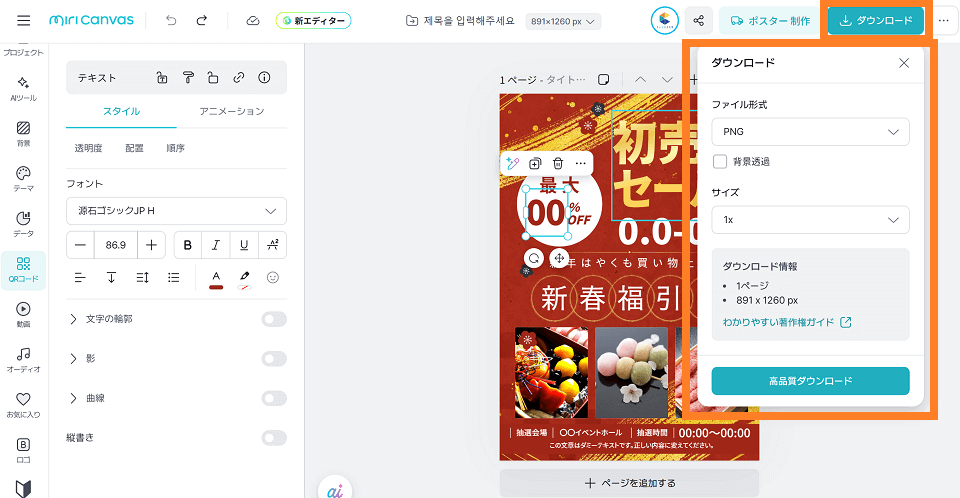
Task: Open the 源石ゴシックJP H font dropdown
Action: coord(176,211)
